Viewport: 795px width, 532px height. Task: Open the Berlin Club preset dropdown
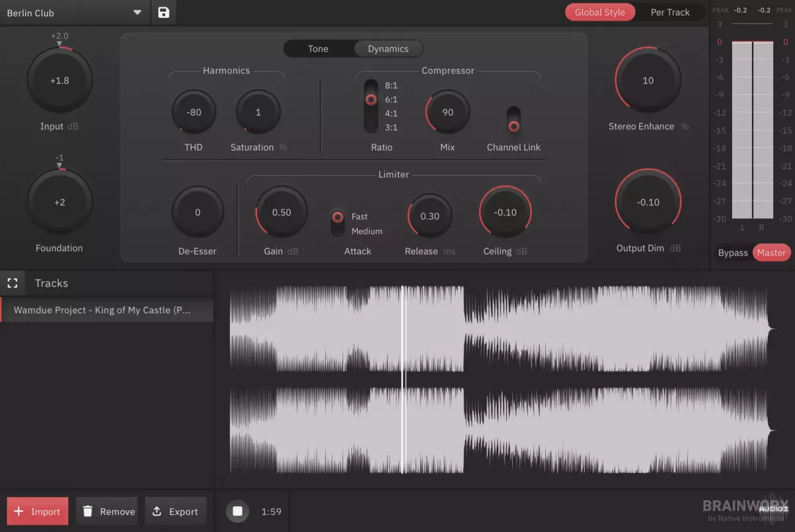(x=74, y=13)
